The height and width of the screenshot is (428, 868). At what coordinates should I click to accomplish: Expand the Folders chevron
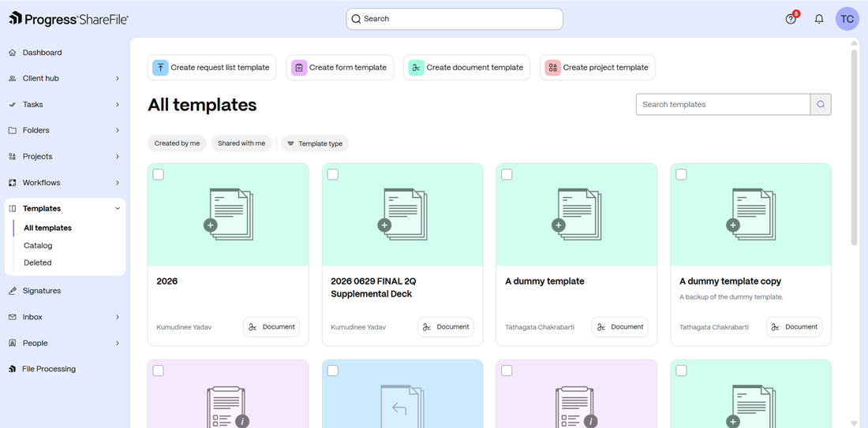coord(118,131)
